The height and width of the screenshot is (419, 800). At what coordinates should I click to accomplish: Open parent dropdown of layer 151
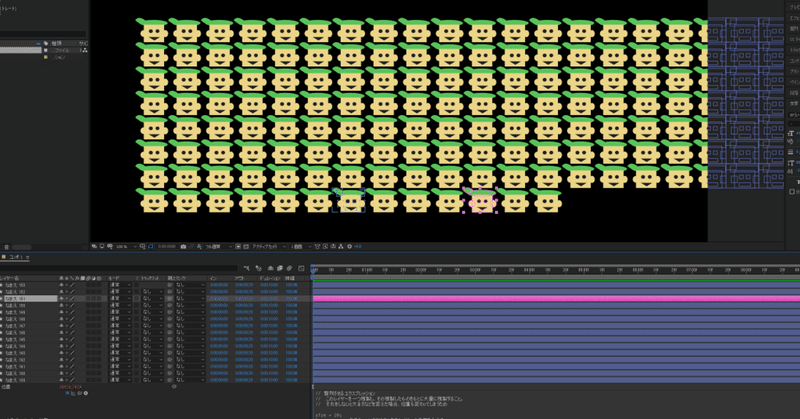(x=190, y=299)
